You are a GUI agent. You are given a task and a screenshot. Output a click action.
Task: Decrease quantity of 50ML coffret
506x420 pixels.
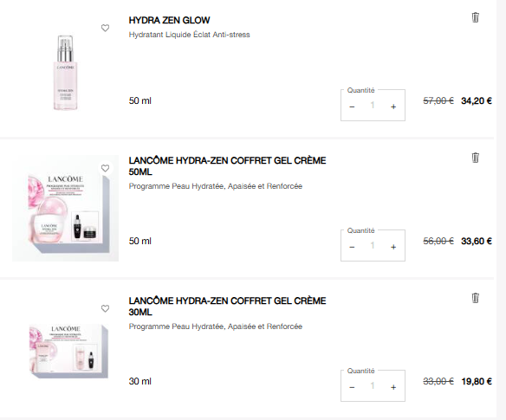coord(352,247)
